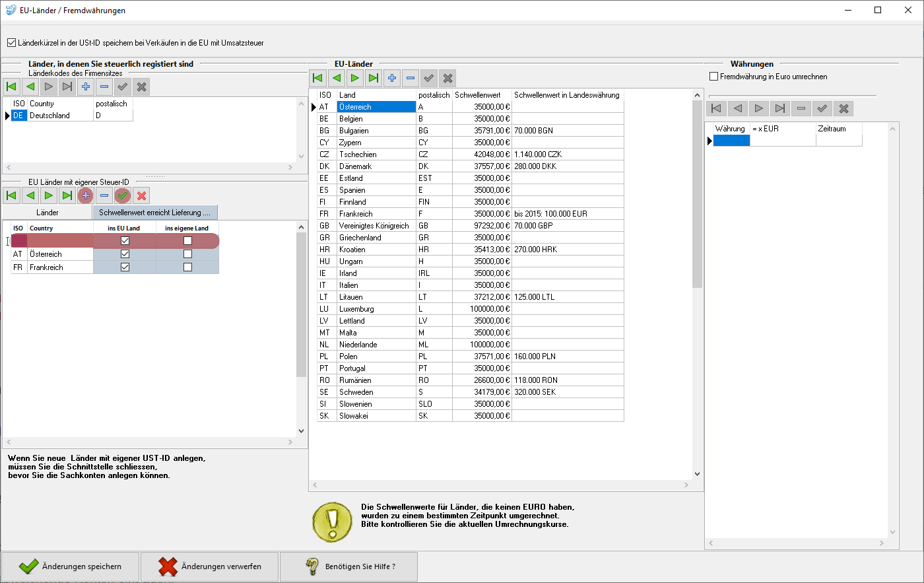The height and width of the screenshot is (583, 924).
Task: Click the empty Währung input cell
Action: tap(731, 141)
